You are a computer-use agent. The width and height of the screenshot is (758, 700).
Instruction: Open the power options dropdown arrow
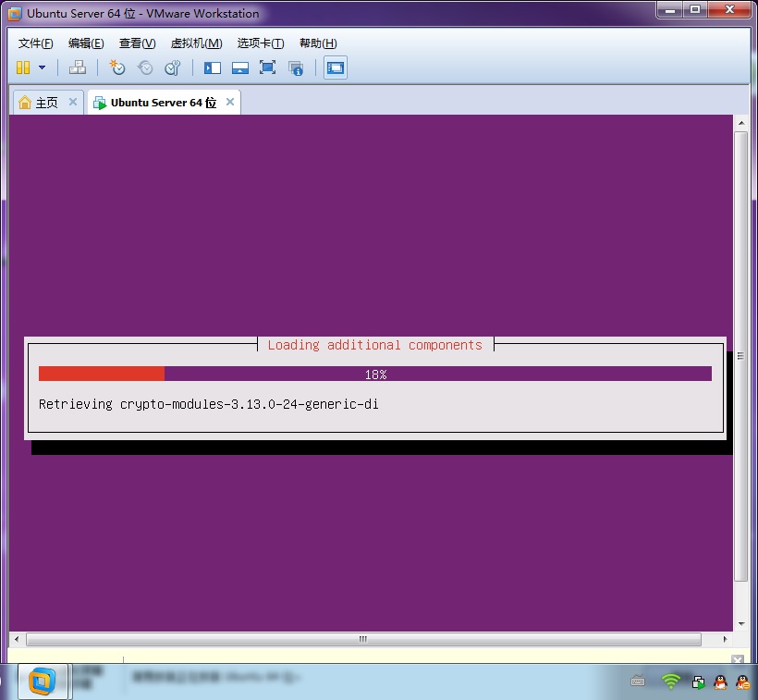[42, 68]
